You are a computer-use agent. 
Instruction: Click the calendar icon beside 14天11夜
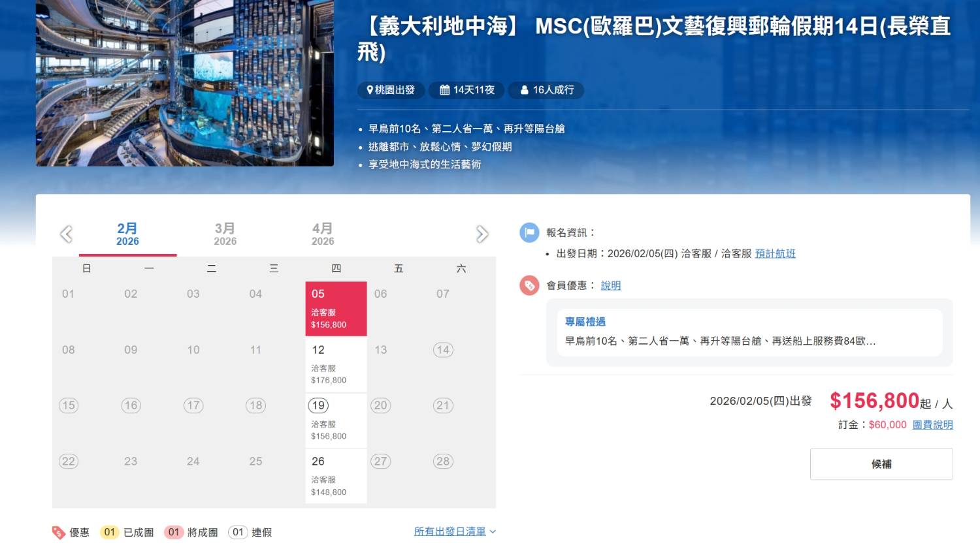(444, 90)
